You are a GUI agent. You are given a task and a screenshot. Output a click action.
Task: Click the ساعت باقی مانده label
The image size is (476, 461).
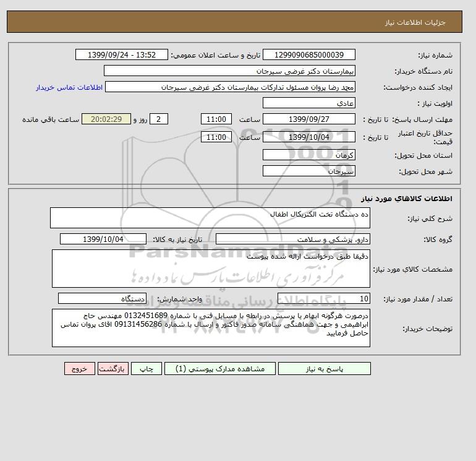[x=51, y=119]
